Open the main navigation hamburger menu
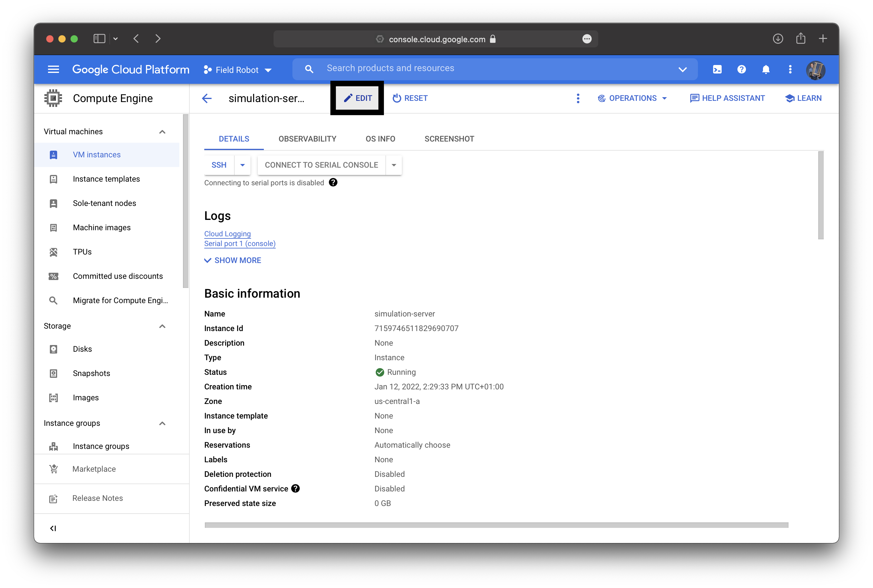This screenshot has width=873, height=588. coord(53,69)
